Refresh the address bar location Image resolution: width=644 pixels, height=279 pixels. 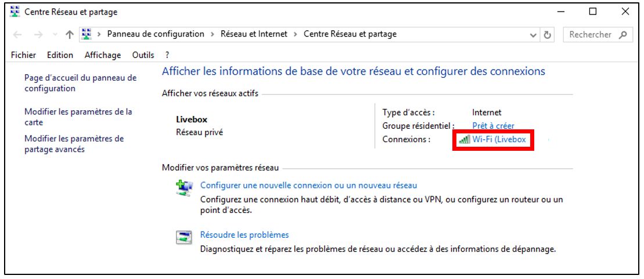pyautogui.click(x=547, y=35)
